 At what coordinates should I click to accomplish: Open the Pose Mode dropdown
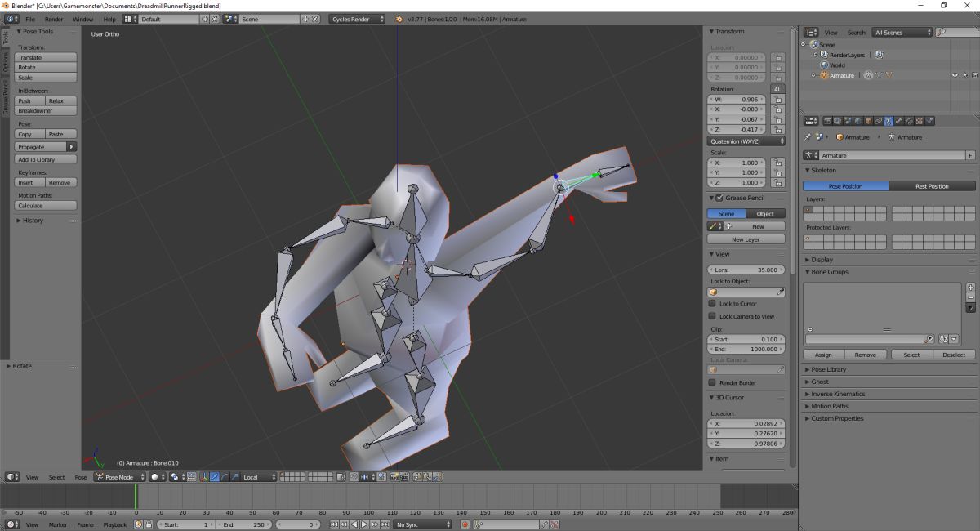point(120,477)
